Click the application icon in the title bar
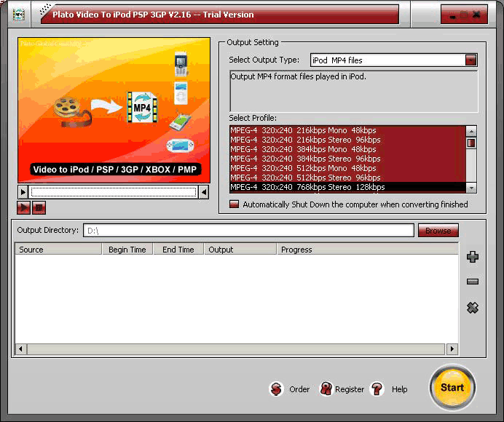 click(x=19, y=14)
